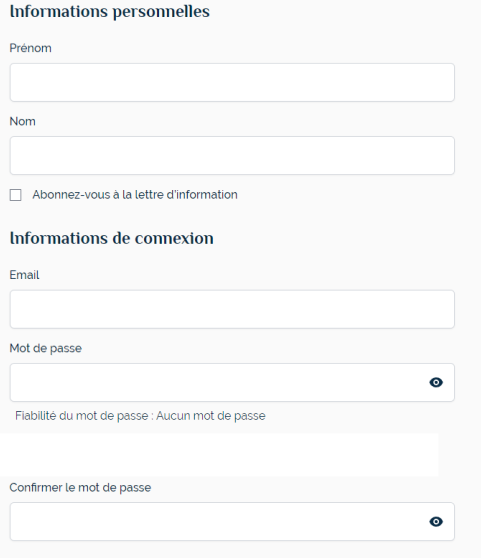Click the Nom field label
Image resolution: width=481 pixels, height=558 pixels.
coord(22,121)
